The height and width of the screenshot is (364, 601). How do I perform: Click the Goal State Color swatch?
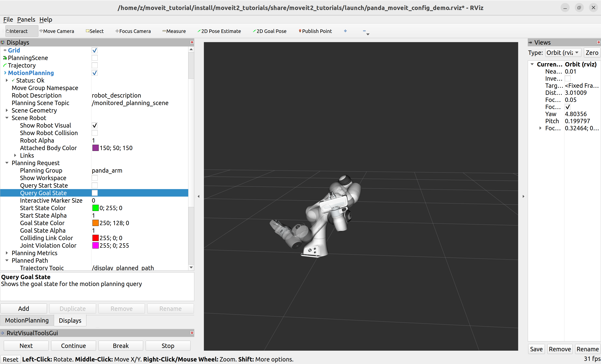point(95,223)
